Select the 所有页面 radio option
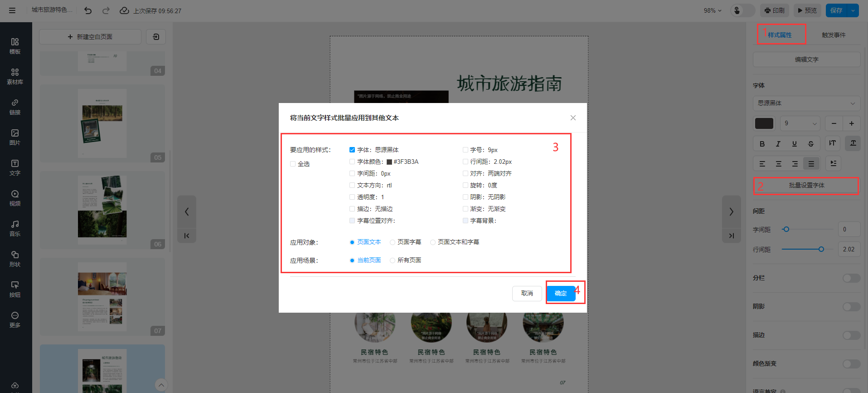This screenshot has width=868, height=393. 393,260
